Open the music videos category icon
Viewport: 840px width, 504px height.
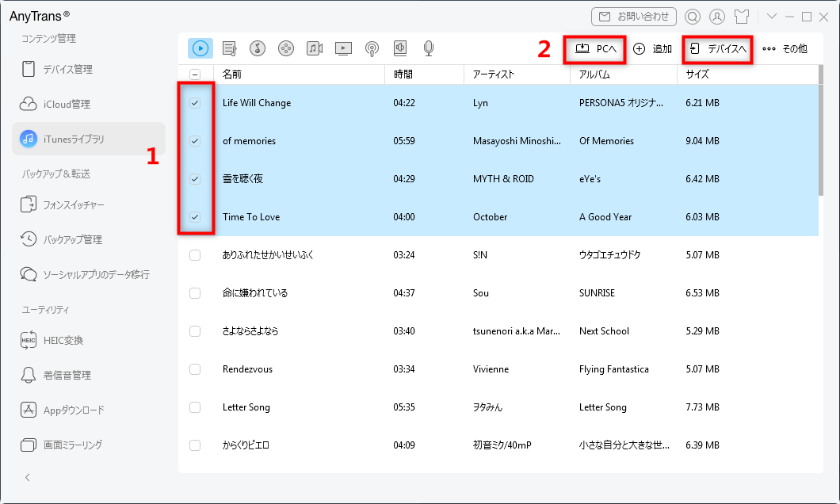(315, 49)
